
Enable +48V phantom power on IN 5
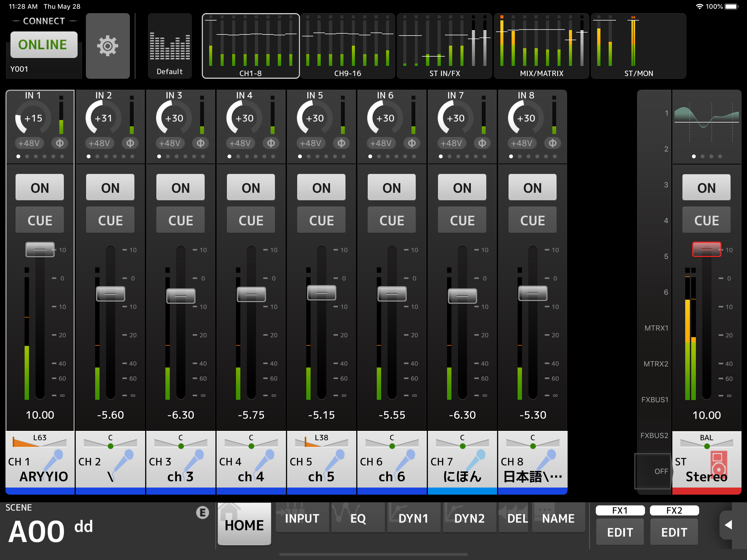[x=310, y=143]
